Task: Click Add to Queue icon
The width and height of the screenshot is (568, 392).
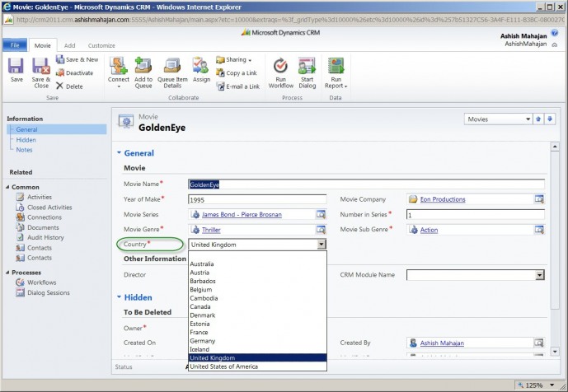Action: [143, 66]
